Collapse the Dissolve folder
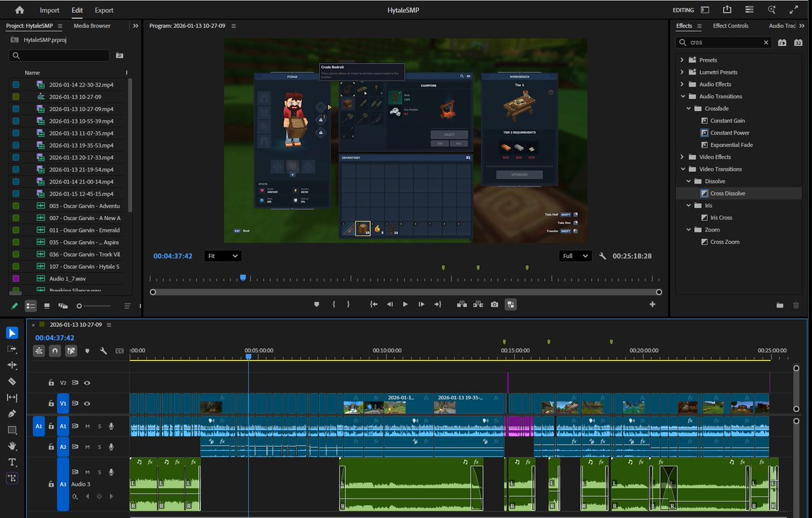Viewport: 812px width, 518px height. [689, 181]
